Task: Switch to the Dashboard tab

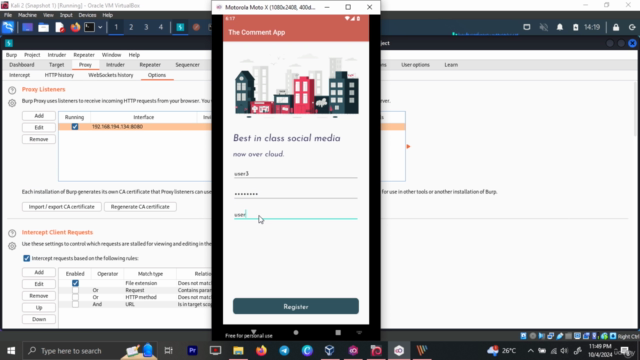Action: (x=22, y=65)
